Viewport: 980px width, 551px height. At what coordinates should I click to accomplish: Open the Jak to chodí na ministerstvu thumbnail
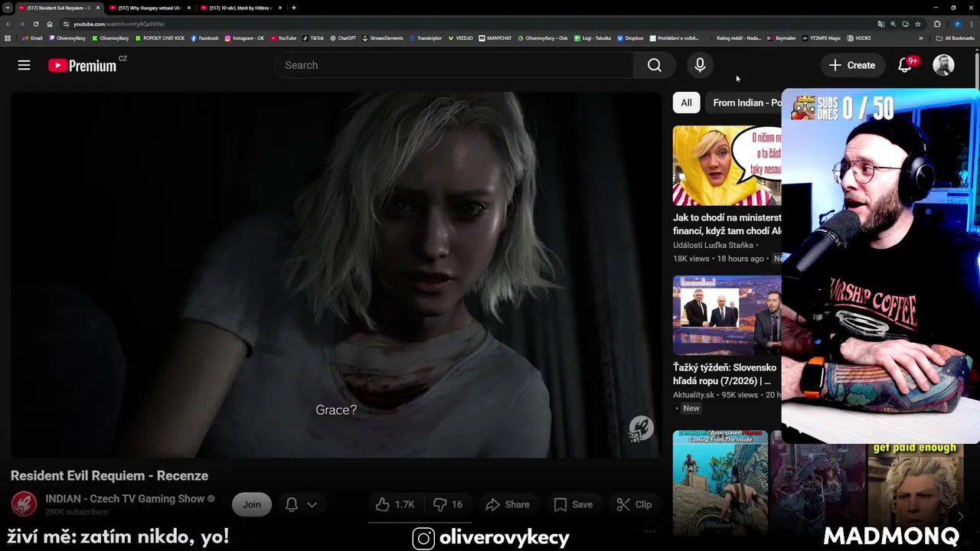727,165
